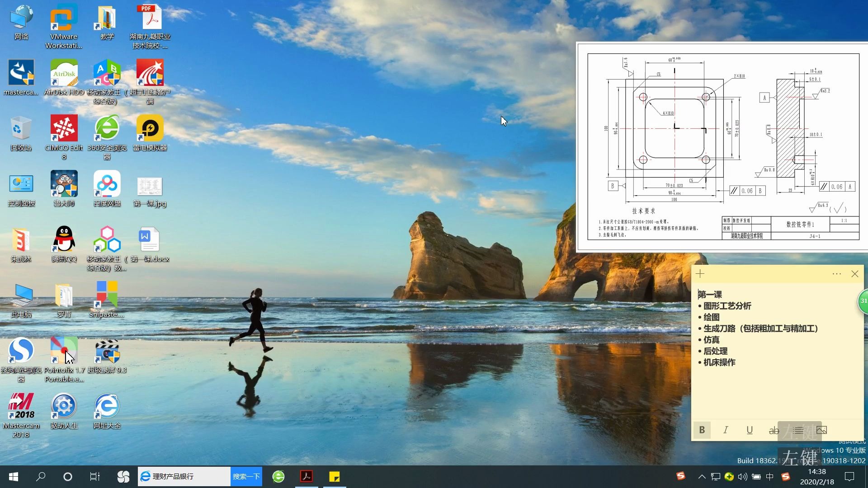The height and width of the screenshot is (488, 868).
Task: Launch CIMCO Edit 8
Action: [64, 137]
